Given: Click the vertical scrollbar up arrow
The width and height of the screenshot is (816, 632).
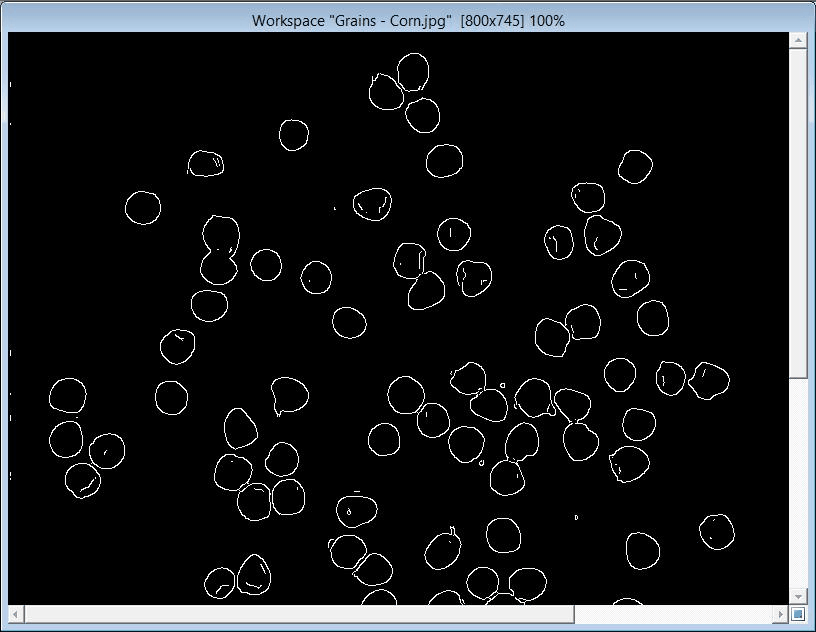Looking at the screenshot, I should click(x=798, y=40).
